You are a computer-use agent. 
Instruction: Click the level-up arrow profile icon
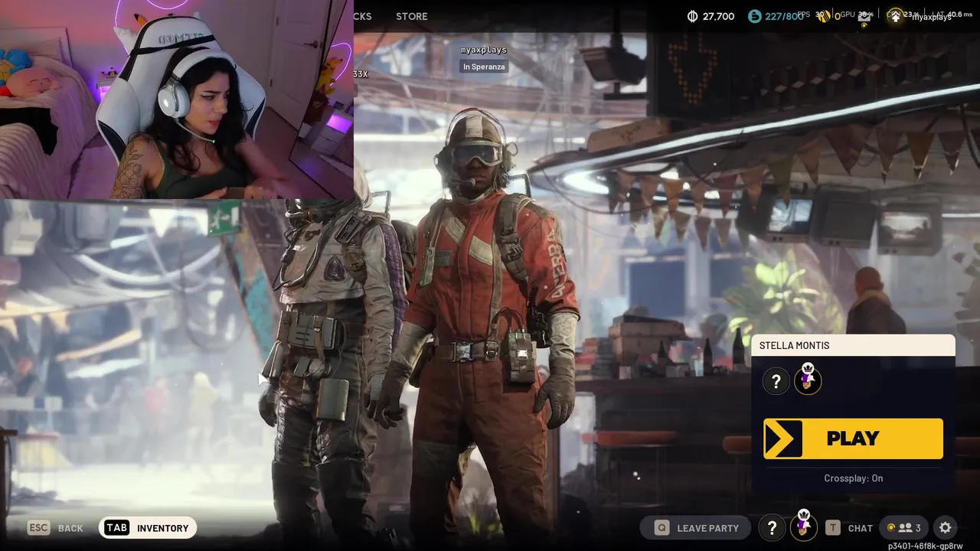[894, 16]
